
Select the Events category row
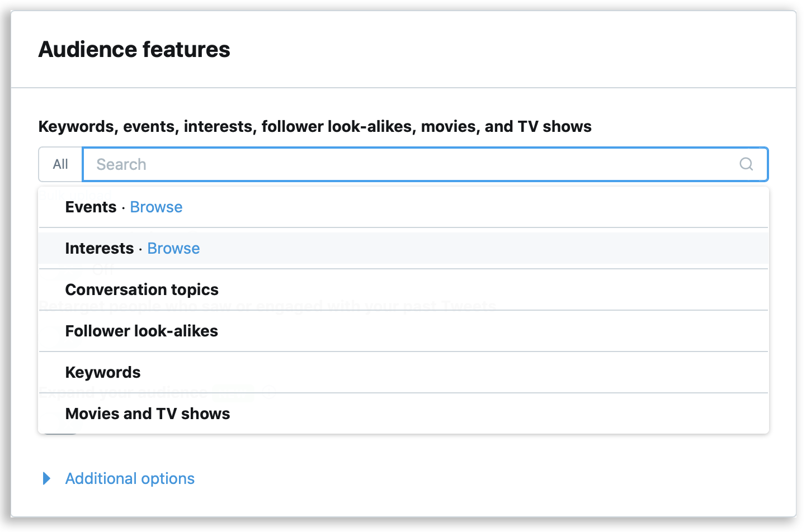(403, 207)
